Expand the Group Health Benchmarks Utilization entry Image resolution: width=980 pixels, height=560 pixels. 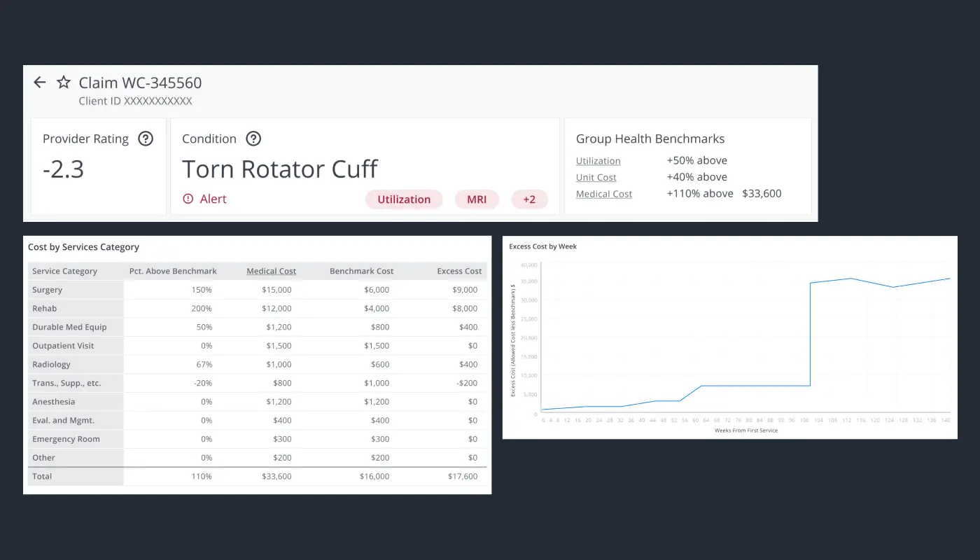pyautogui.click(x=598, y=160)
